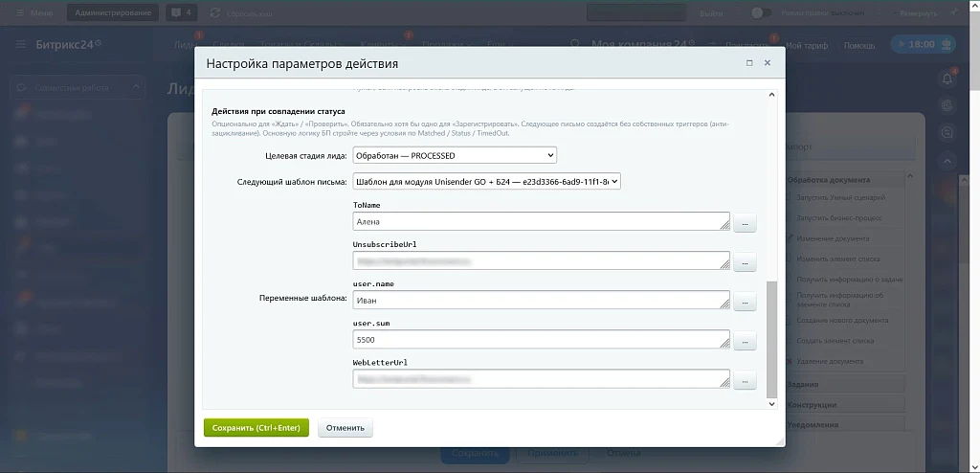Close the action settings dialog
This screenshot has height=473, width=980.
tap(768, 63)
